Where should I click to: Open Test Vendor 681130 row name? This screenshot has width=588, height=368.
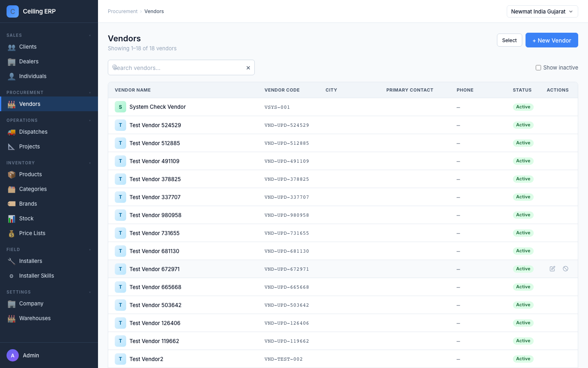click(154, 251)
